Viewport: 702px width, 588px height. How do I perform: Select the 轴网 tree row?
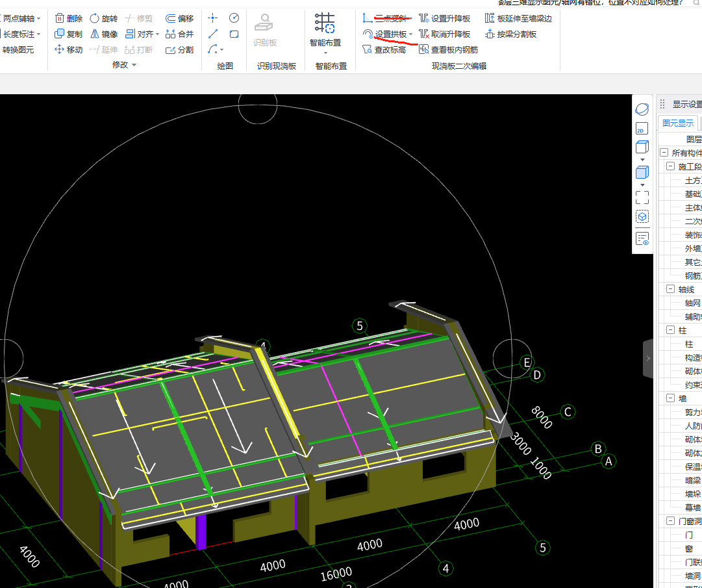pos(693,303)
